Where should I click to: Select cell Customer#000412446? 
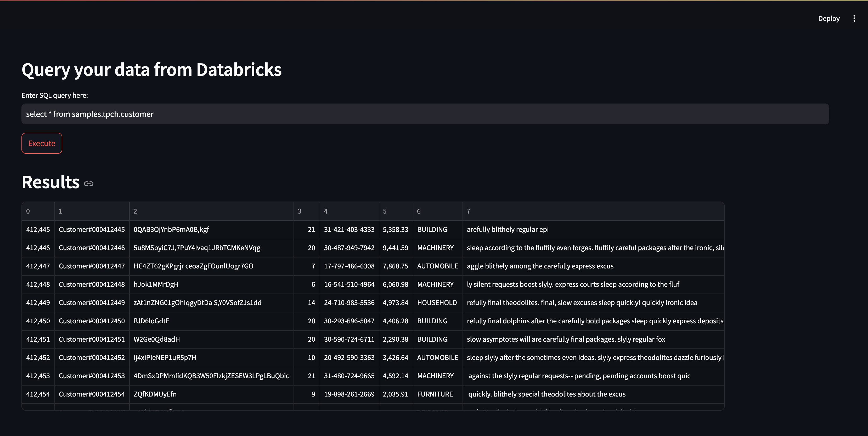click(92, 248)
